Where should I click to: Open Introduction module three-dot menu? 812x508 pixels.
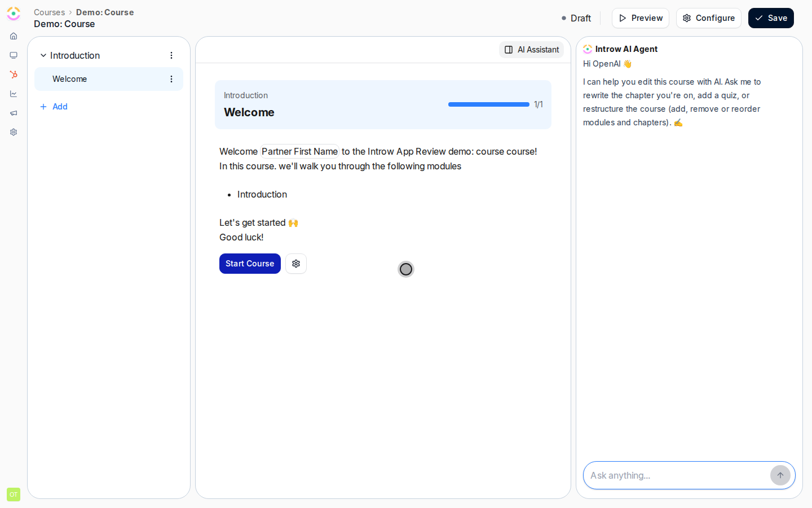[x=171, y=55]
